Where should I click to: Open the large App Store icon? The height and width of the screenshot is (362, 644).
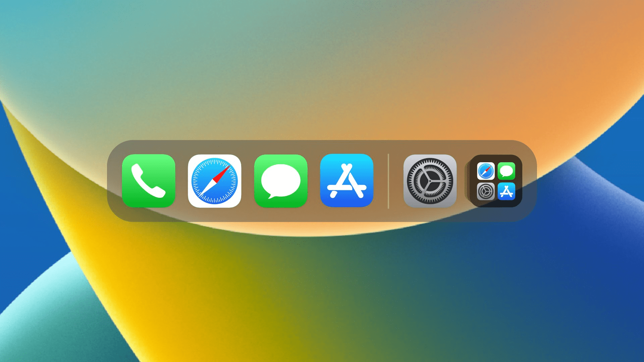pos(347,181)
